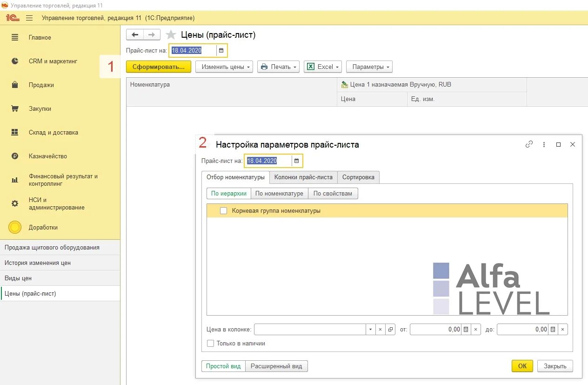This screenshot has height=385, width=588.
Task: Open НСИ и администрирование gear icon
Action: tap(15, 203)
